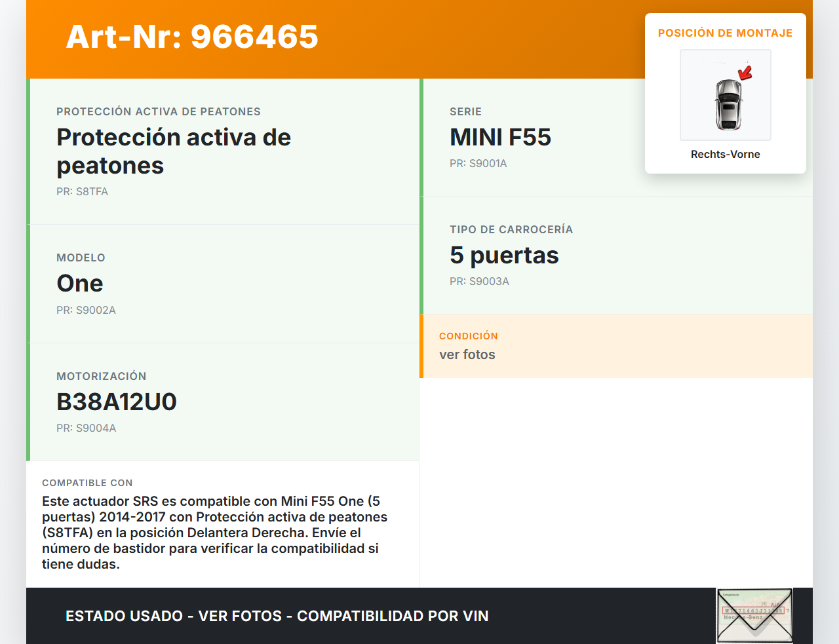Select the One model value
839x644 pixels.
(x=80, y=284)
